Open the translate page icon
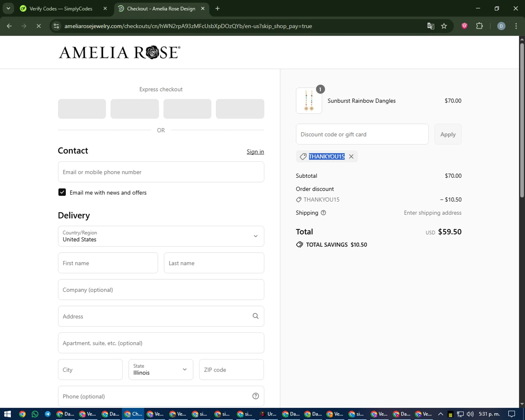 [431, 26]
